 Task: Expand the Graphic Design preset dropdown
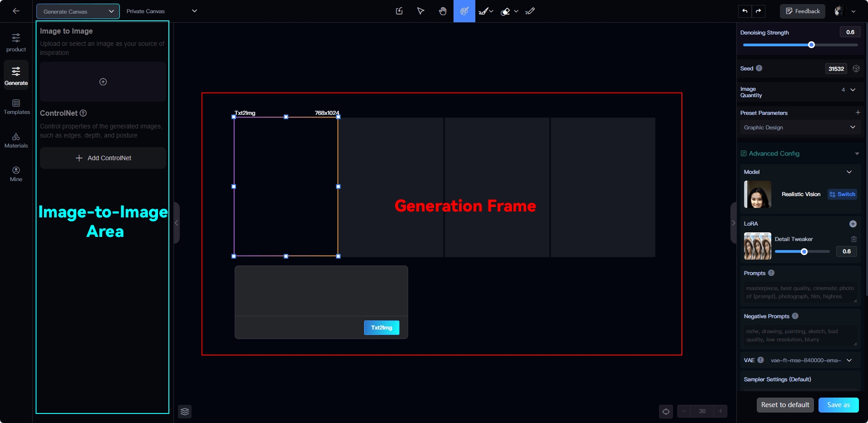click(x=800, y=128)
